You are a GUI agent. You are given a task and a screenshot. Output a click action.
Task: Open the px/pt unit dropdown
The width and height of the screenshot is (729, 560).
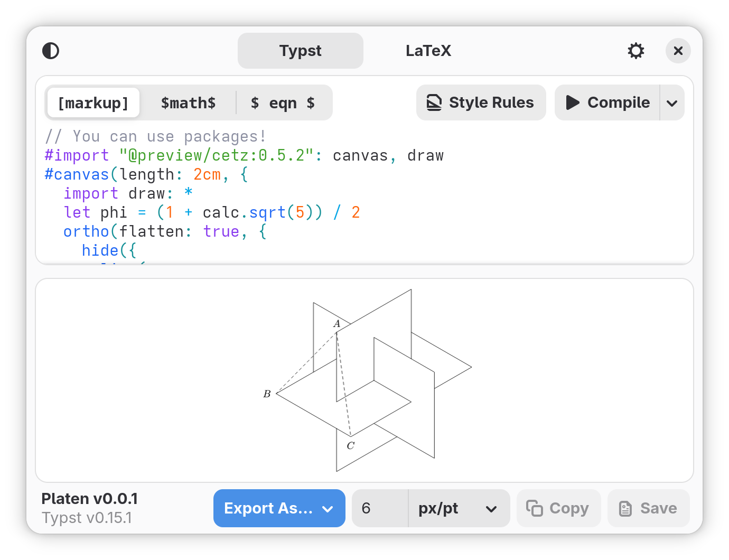pos(459,508)
